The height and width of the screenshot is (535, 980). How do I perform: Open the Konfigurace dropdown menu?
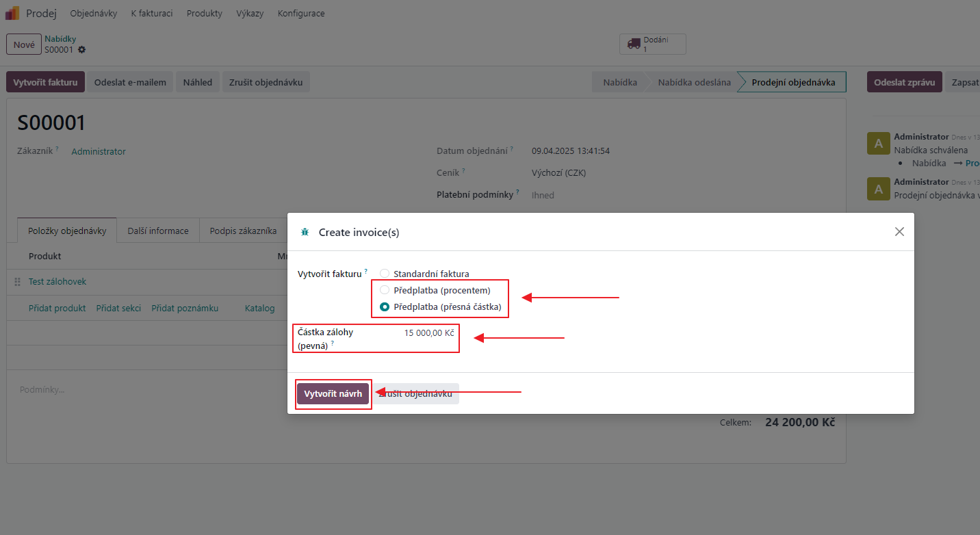301,13
